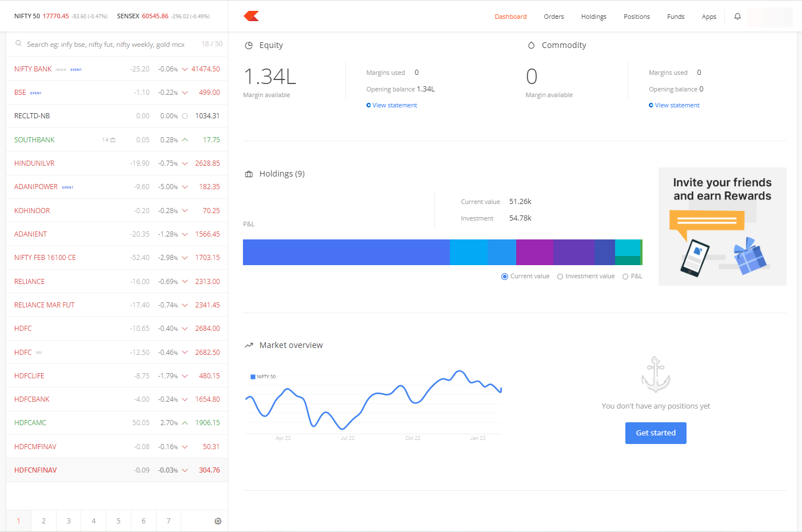The width and height of the screenshot is (802, 532).
Task: Collapse the down chevron next to RELIANCE
Action: pyautogui.click(x=184, y=281)
